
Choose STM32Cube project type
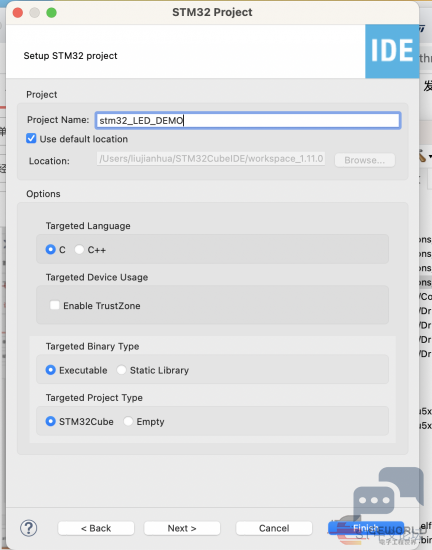[x=50, y=421]
